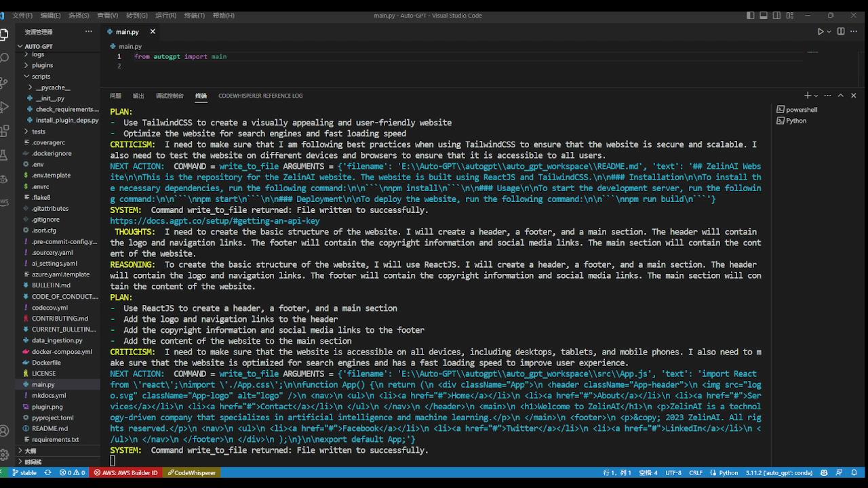
Task: Expand the __pycache__ folder
Action: [x=57, y=87]
